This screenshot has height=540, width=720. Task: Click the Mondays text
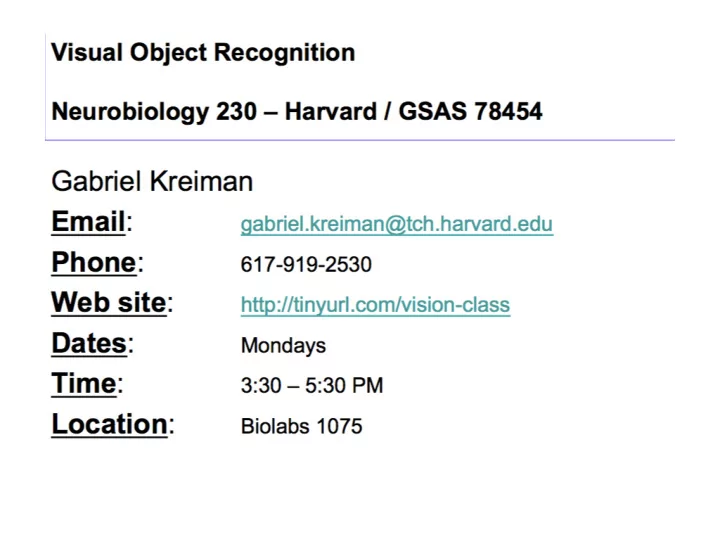coord(283,346)
